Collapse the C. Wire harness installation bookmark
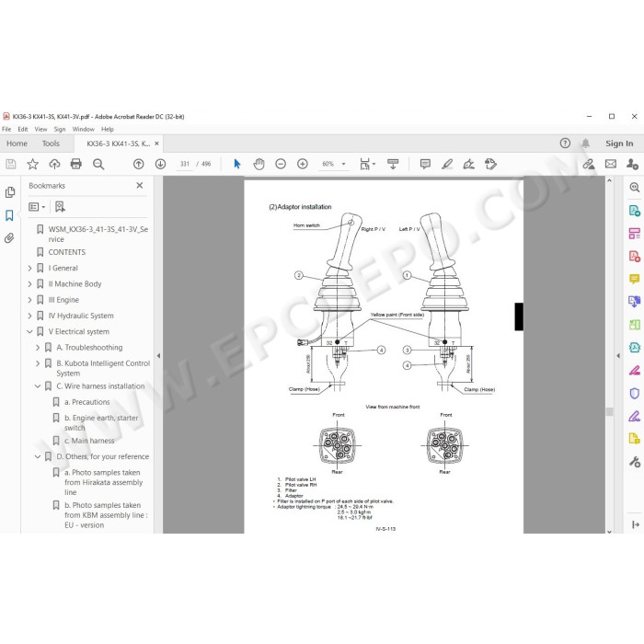644x644 pixels. 38,386
